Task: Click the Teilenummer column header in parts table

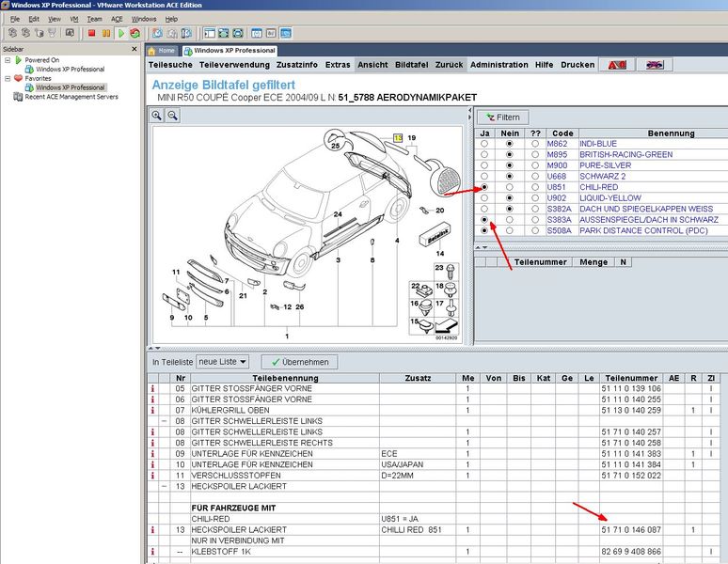Action: 631,378
